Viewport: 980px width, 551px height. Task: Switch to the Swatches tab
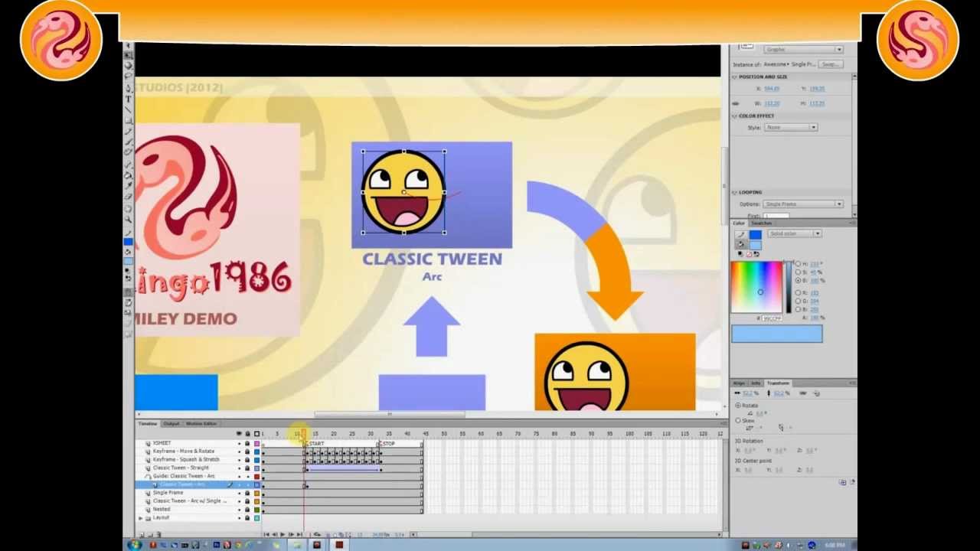(761, 223)
